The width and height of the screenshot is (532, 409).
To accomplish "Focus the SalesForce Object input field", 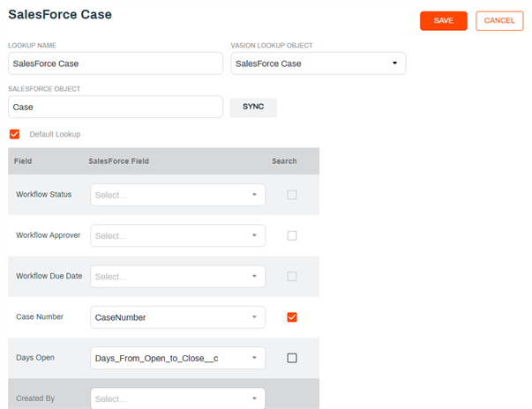I will point(116,107).
